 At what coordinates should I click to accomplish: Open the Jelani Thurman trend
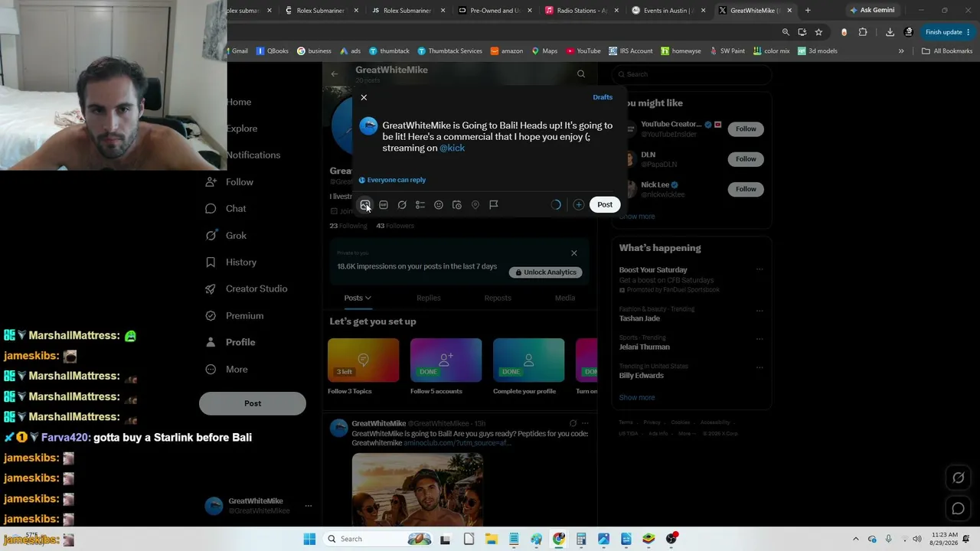tap(644, 347)
